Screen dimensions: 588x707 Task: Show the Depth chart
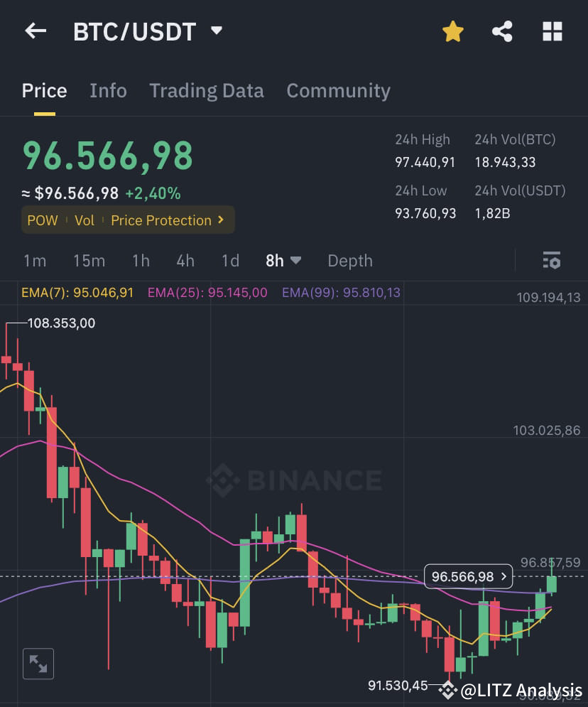click(350, 261)
